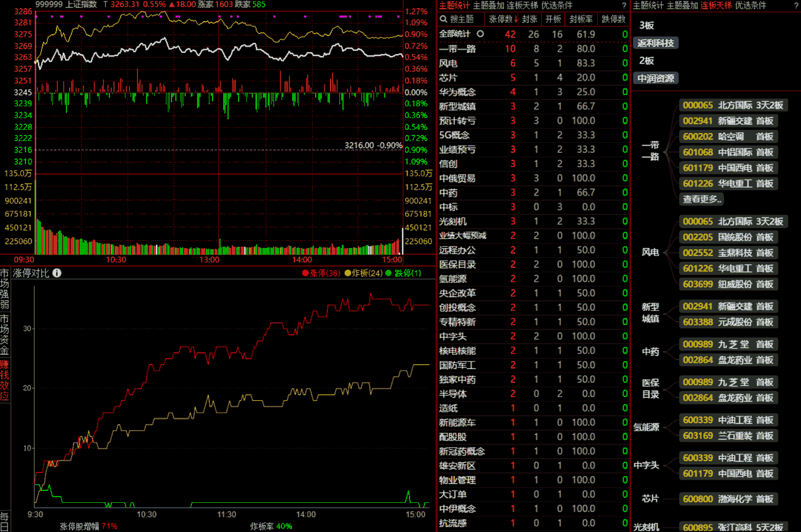Image resolution: width=801 pixels, height=532 pixels.
Task: Select the 新能源车 row in theme table
Action: [x=533, y=423]
